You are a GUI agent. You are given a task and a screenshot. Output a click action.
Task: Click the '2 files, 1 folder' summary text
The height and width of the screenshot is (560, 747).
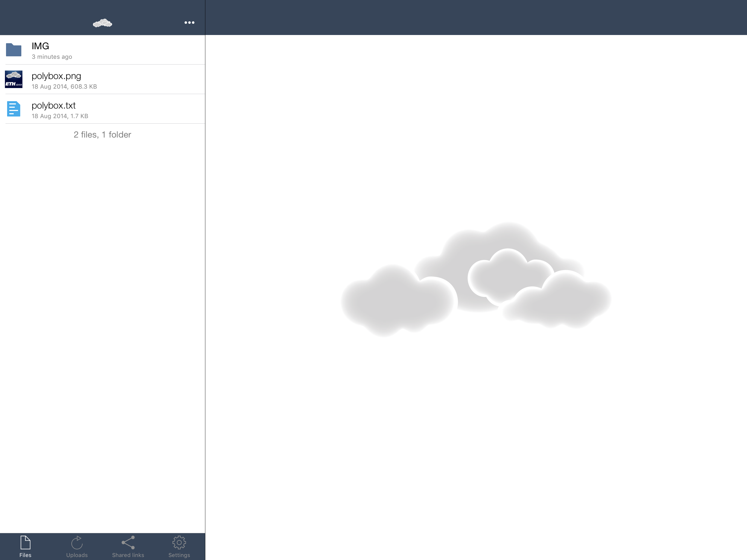[102, 135]
